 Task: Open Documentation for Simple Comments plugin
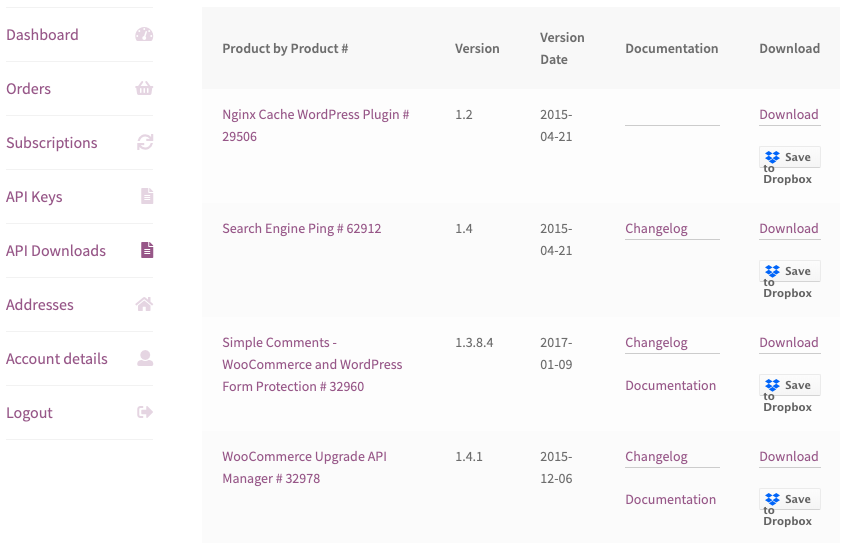click(x=670, y=386)
